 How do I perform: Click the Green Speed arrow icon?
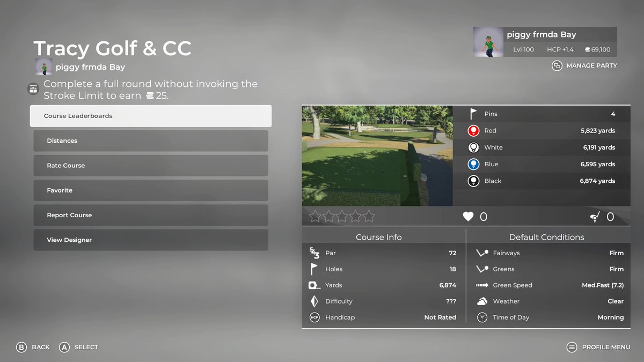click(x=482, y=285)
